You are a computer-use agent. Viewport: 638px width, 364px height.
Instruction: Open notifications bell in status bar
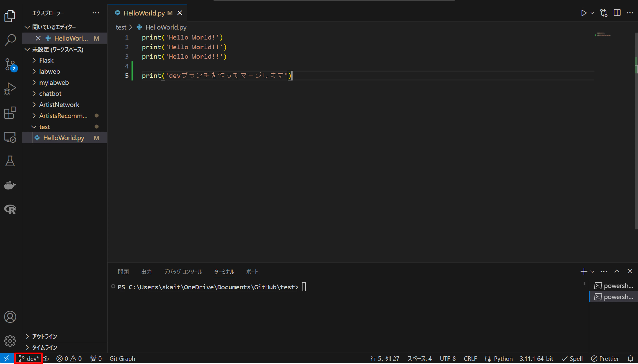[630, 358]
